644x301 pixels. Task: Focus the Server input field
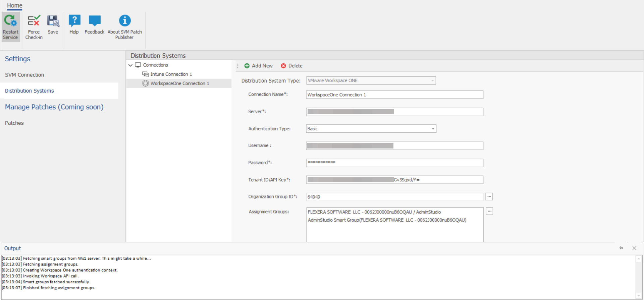[x=394, y=112]
